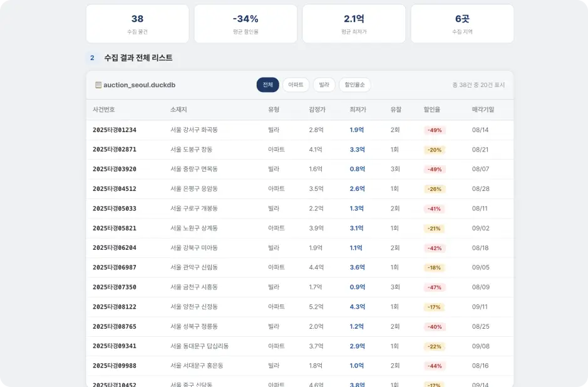Select the 빌라 filter tab

324,85
